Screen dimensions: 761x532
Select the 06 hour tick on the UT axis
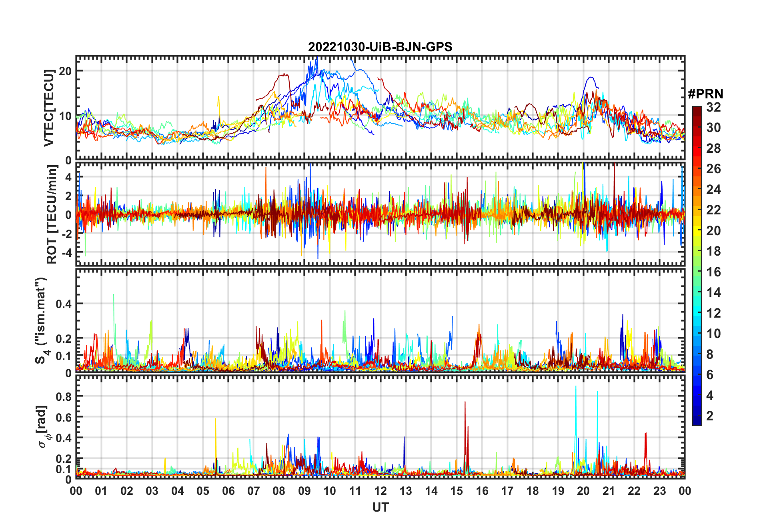(x=228, y=491)
